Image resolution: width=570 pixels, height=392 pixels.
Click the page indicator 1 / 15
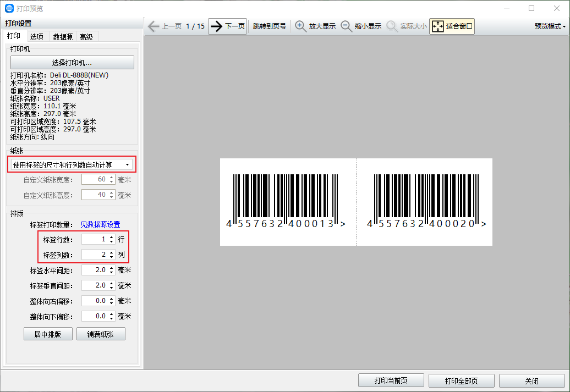pos(195,26)
